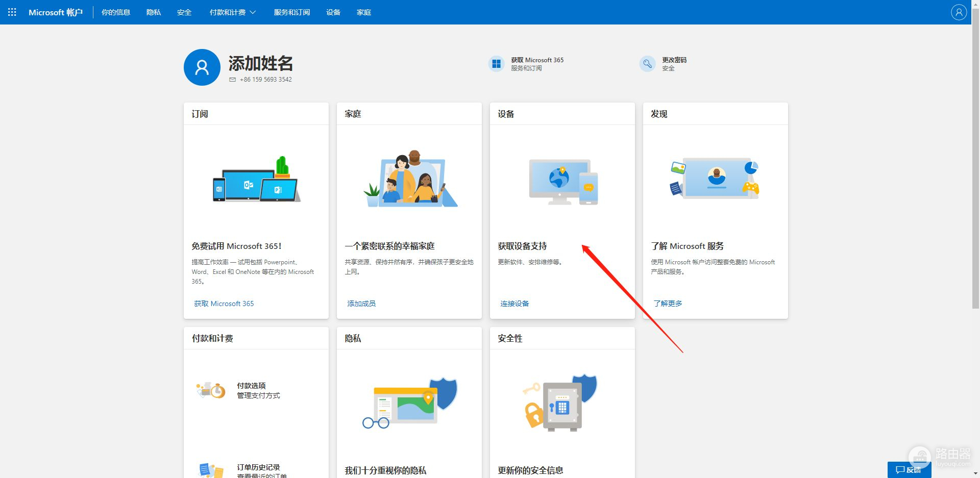Click the 免费试用 Microsoft 365! title
Viewport: 980px width, 478px height.
point(236,246)
